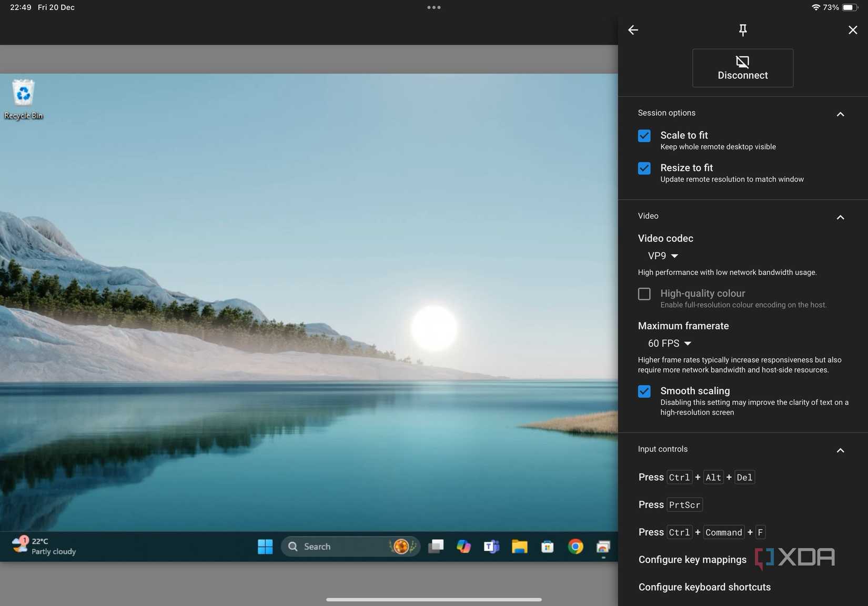868x606 pixels.
Task: Click the back arrow in side panel
Action: [633, 30]
